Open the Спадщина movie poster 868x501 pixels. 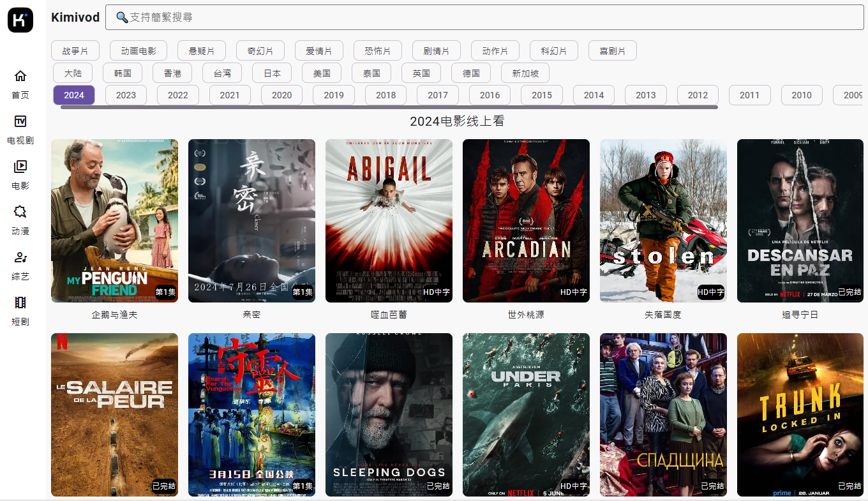point(663,415)
